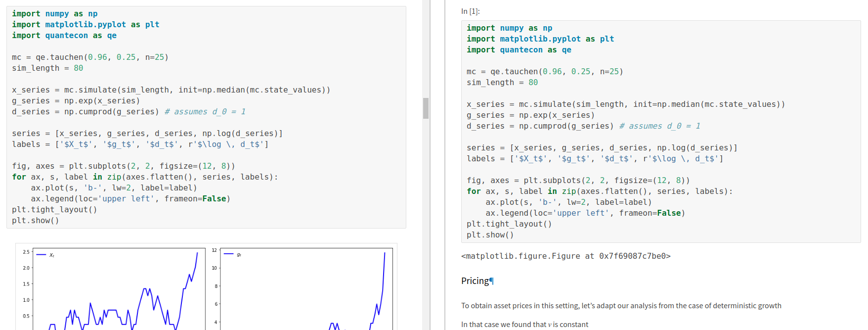Image resolution: width=868 pixels, height=330 pixels.
Task: Click the g_t legend entry in second plot
Action: pyautogui.click(x=233, y=255)
